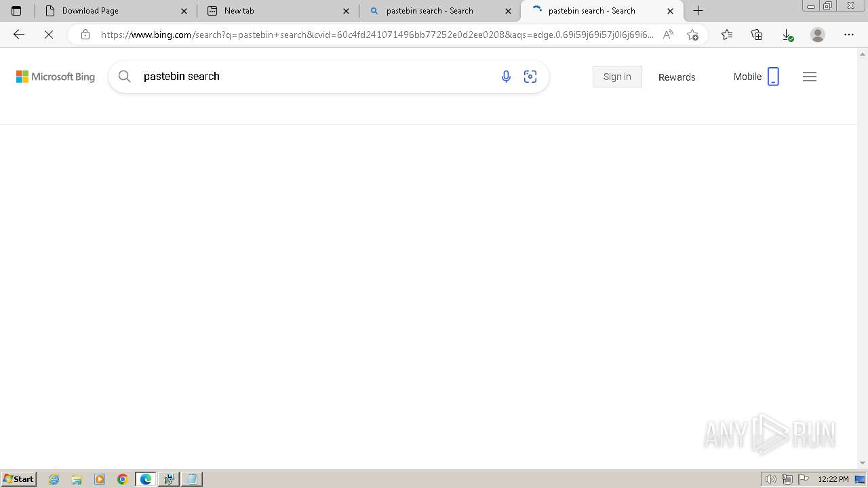Open the profile avatar menu
This screenshot has height=488, width=868.
[818, 35]
